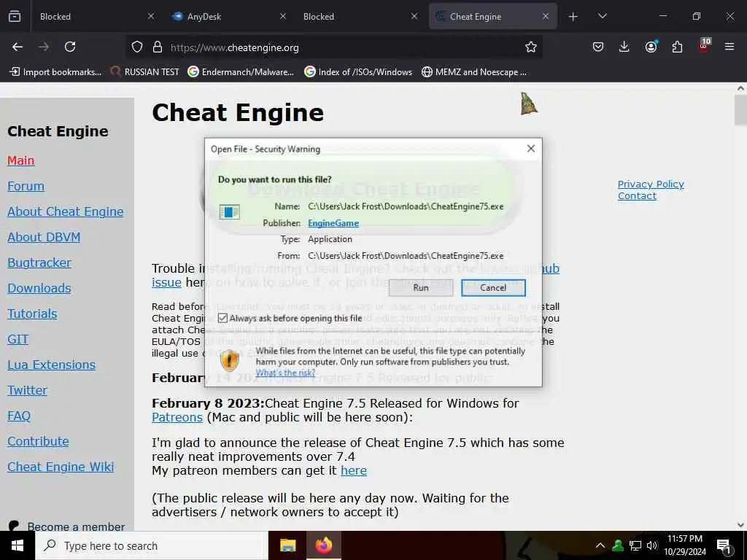Open Firefox application menu hamburger
Viewport: 747px width, 560px height.
pyautogui.click(x=729, y=47)
